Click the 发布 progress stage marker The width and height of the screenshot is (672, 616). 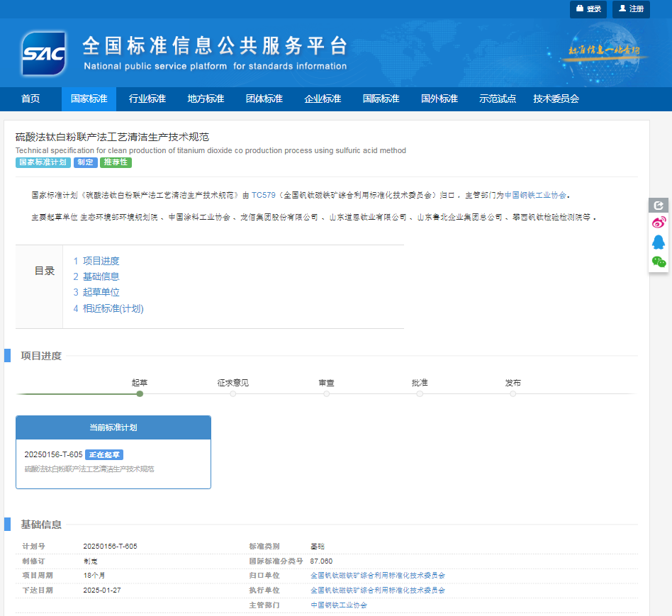point(513,393)
